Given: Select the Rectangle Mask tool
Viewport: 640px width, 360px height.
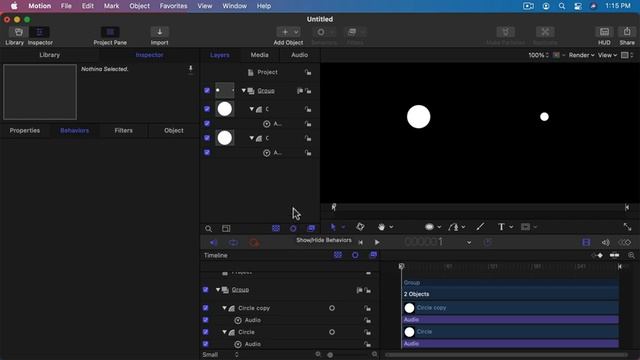Looking at the screenshot, I should tap(525, 227).
